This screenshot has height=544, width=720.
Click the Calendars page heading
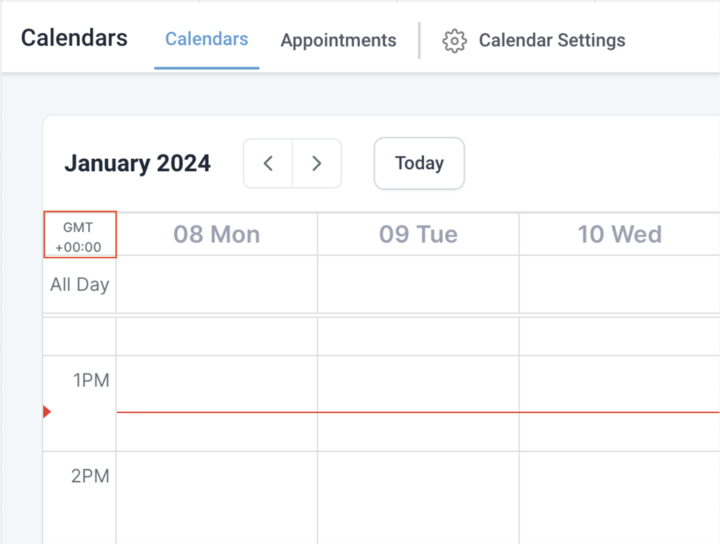[74, 38]
